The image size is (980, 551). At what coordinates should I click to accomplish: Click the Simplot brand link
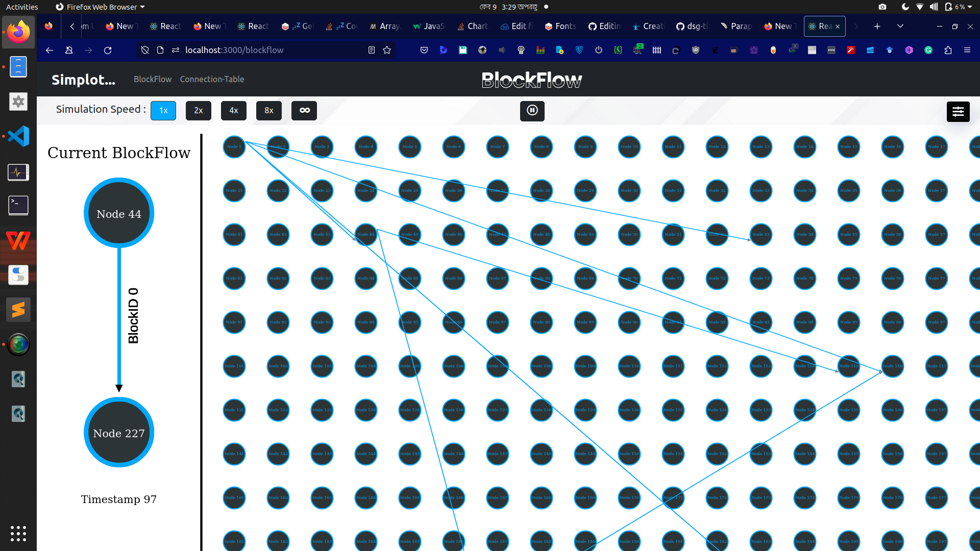[x=83, y=80]
